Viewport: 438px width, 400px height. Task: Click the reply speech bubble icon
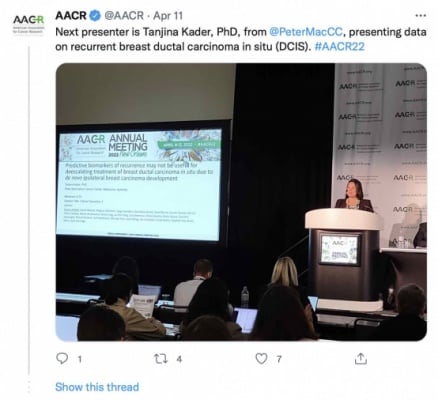pos(62,358)
